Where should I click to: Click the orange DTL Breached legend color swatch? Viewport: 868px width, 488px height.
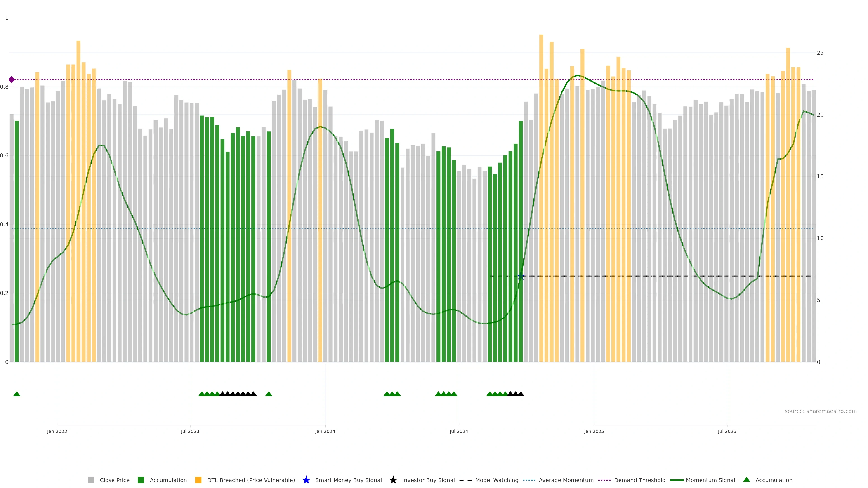coord(198,480)
